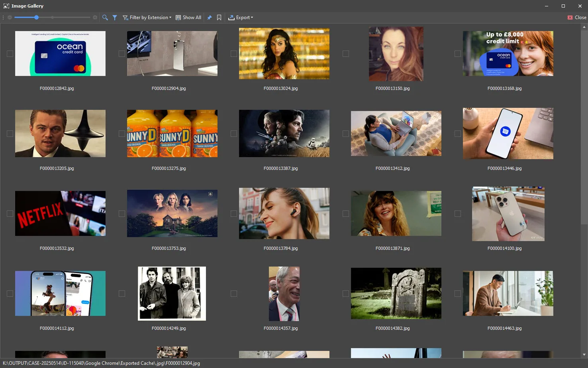Click the blue funnel filter icon

[x=115, y=18]
